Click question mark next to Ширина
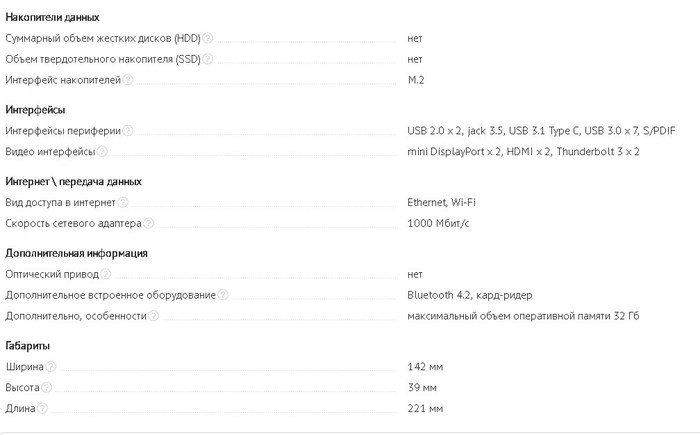 click(x=51, y=367)
